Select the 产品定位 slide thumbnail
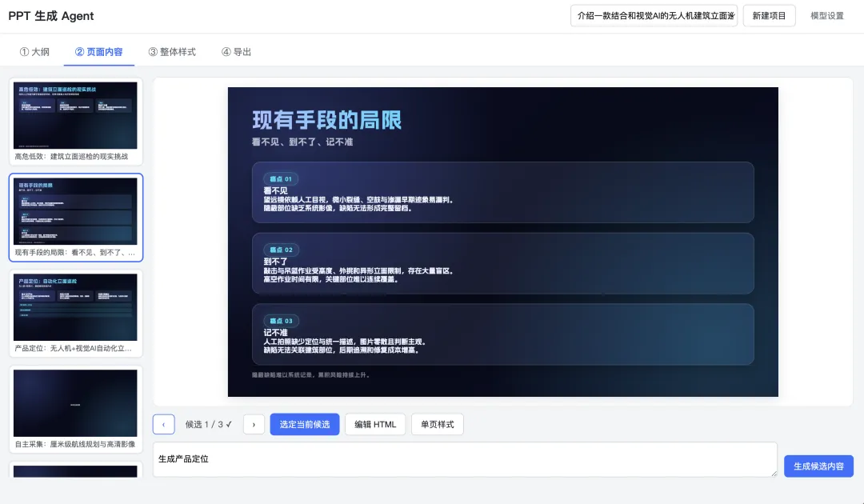864x504 pixels. click(x=75, y=313)
